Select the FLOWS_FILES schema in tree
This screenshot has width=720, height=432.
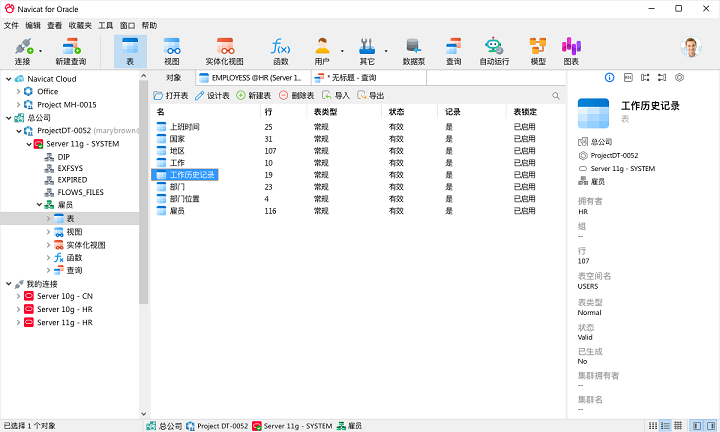[80, 192]
